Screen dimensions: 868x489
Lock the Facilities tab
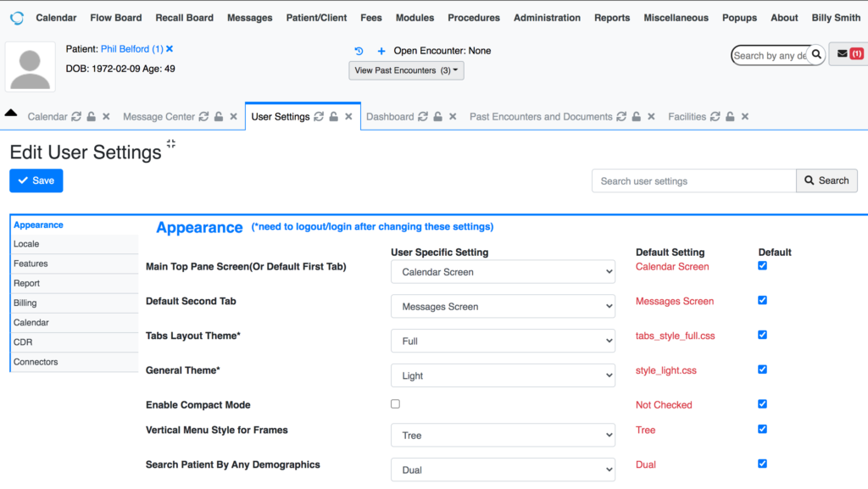(730, 117)
